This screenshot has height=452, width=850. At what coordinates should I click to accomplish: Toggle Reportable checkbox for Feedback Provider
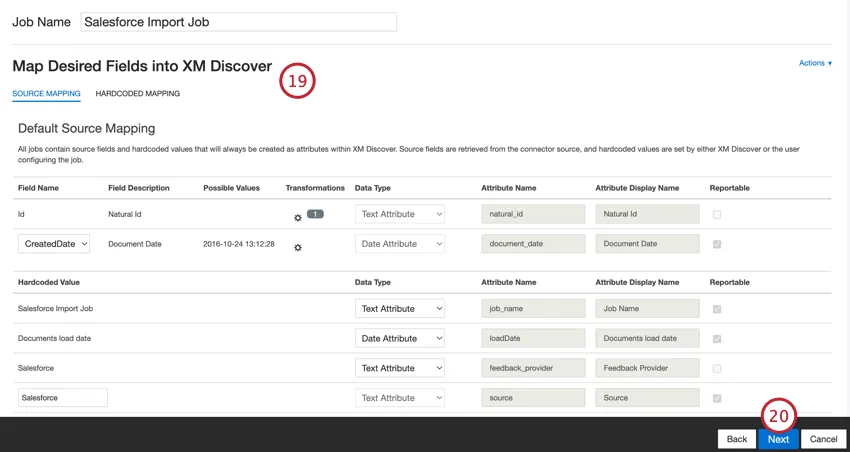click(x=716, y=368)
